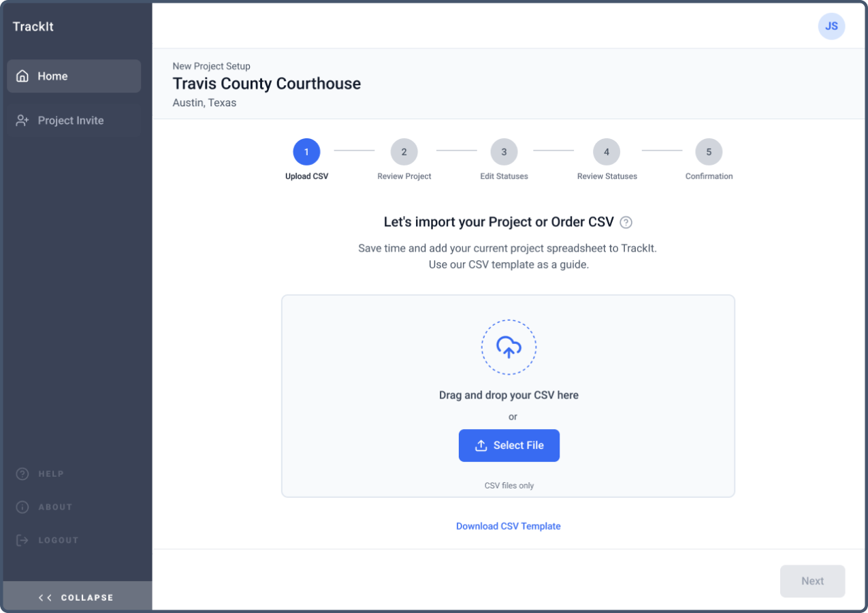Viewport: 868px width, 613px height.
Task: Click the Home house icon in sidebar
Action: click(x=22, y=76)
